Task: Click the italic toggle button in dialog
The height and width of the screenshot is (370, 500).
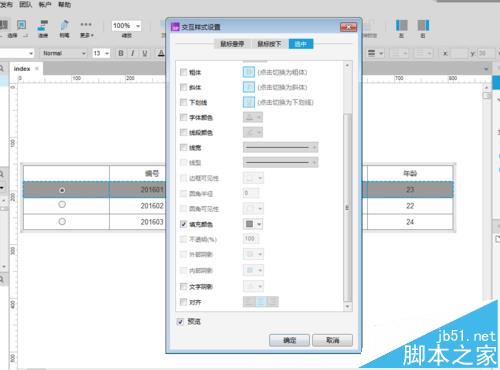Action: coord(249,87)
